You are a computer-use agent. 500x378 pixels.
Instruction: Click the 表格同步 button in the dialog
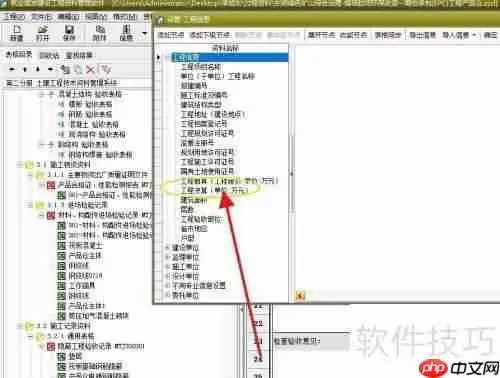click(388, 35)
